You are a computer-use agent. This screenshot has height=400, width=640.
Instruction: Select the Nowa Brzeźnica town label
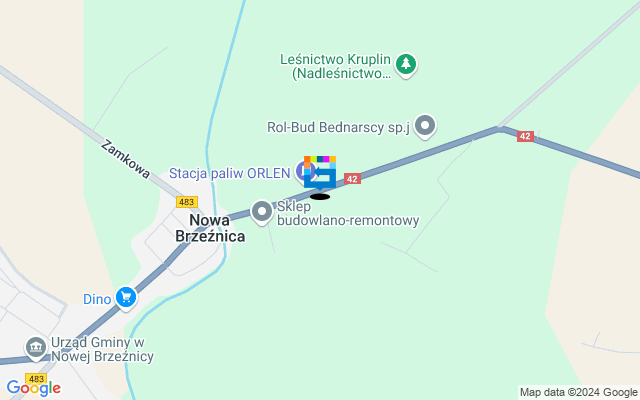pyautogui.click(x=210, y=228)
